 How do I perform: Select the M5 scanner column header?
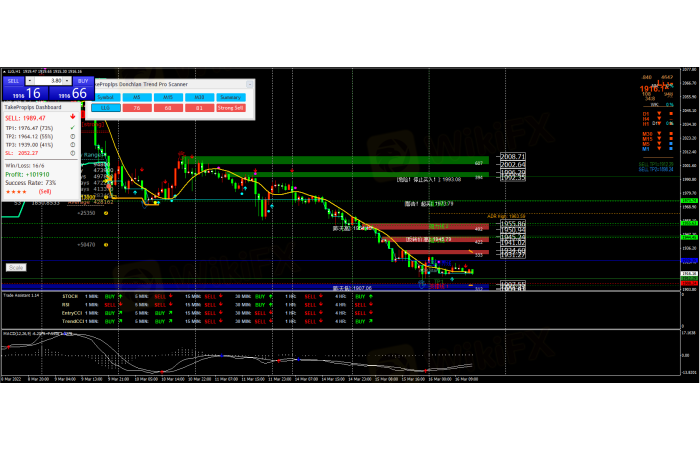point(136,96)
